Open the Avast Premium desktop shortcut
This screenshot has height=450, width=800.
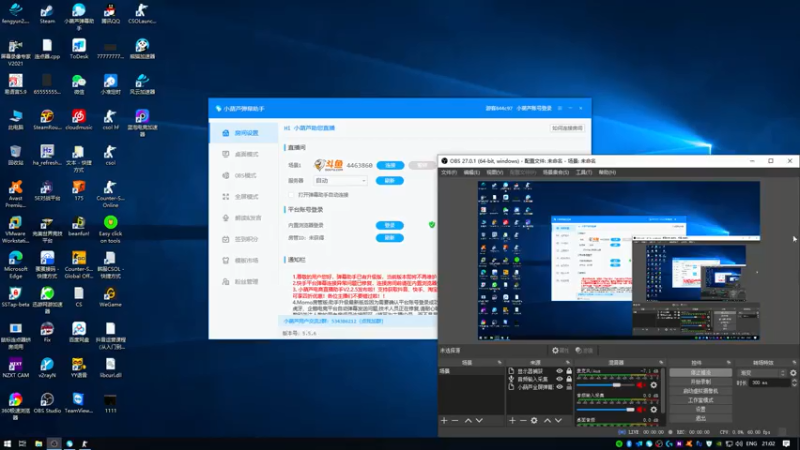coord(15,194)
